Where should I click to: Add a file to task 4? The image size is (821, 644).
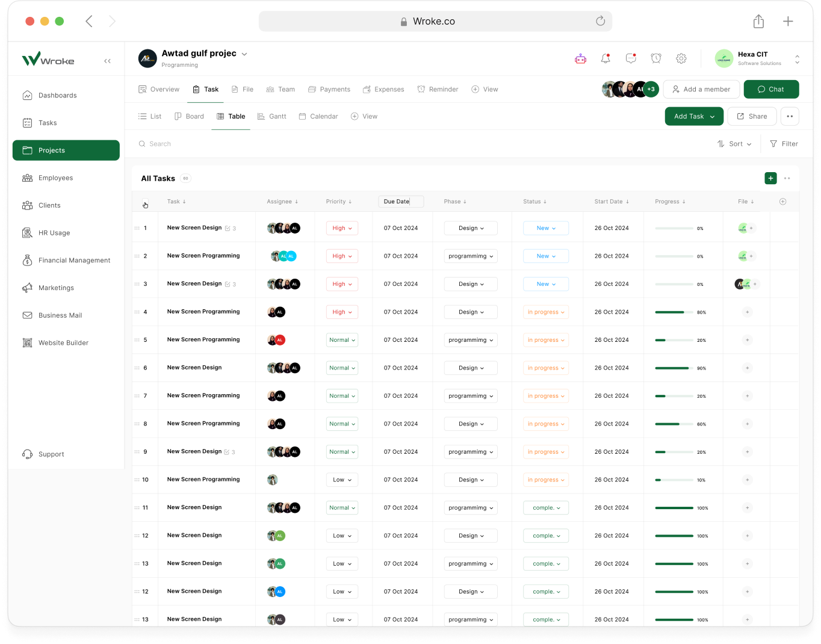click(747, 312)
